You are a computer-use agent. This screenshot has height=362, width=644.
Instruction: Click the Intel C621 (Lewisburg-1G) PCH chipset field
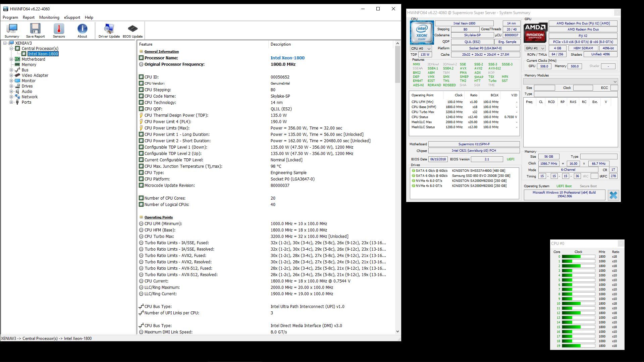[474, 151]
